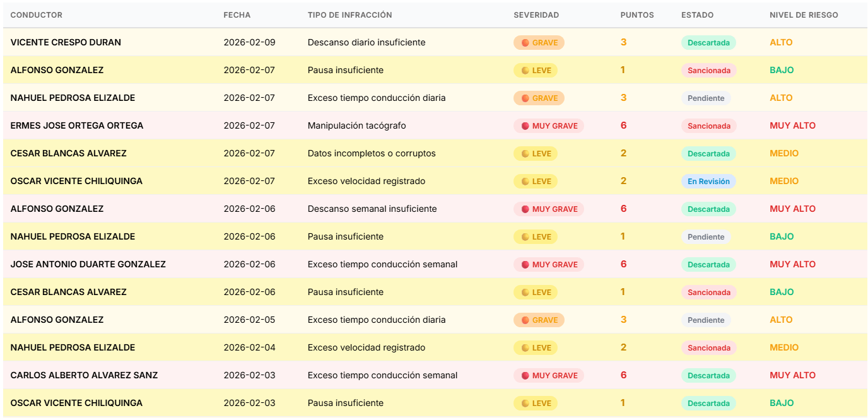Click the LEVE icon in the 'Datos incompletos o corruptos' row
The width and height of the screenshot is (868, 418).
(x=525, y=154)
